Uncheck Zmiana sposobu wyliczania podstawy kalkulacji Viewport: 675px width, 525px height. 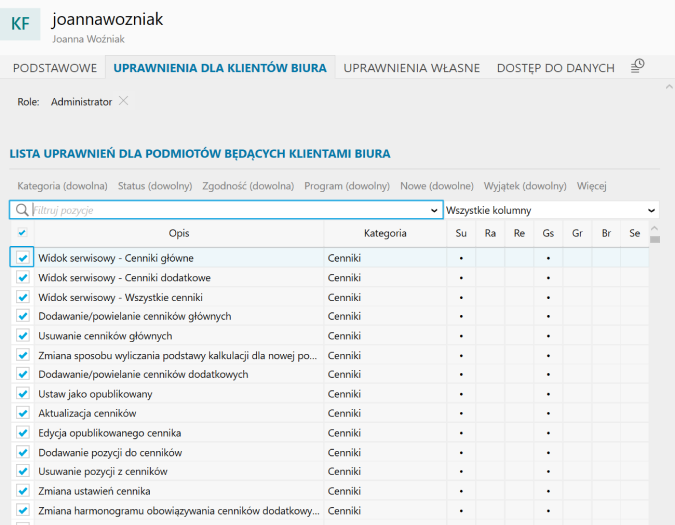click(x=23, y=355)
